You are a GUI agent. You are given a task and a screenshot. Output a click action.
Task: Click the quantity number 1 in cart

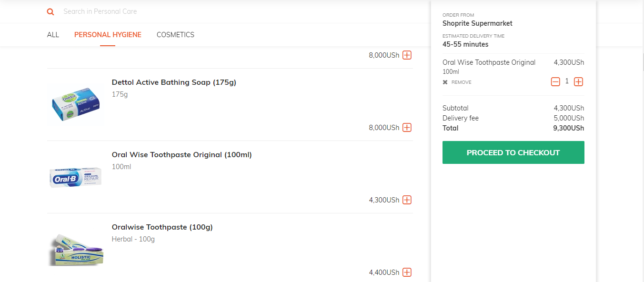(567, 81)
